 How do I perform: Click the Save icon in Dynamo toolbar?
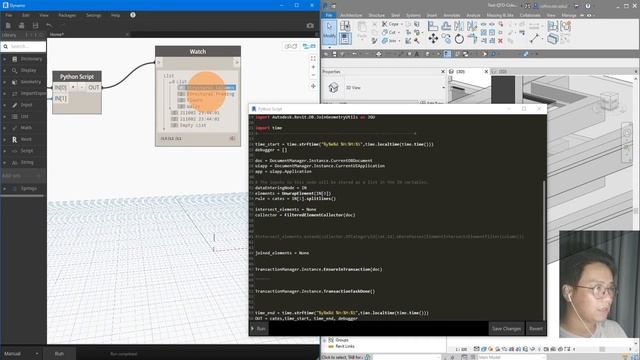[x=36, y=26]
